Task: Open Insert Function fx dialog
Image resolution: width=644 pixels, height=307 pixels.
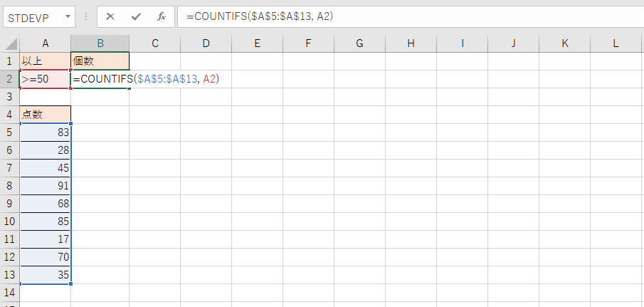Action: [162, 16]
